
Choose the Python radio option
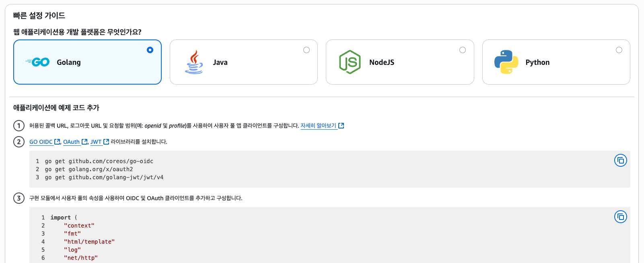tap(619, 50)
